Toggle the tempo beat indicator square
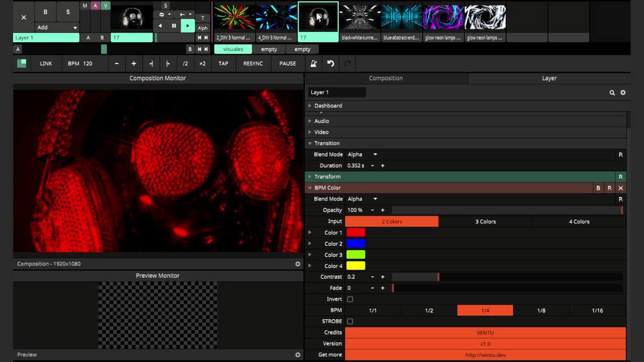This screenshot has width=644, height=362. (22, 63)
